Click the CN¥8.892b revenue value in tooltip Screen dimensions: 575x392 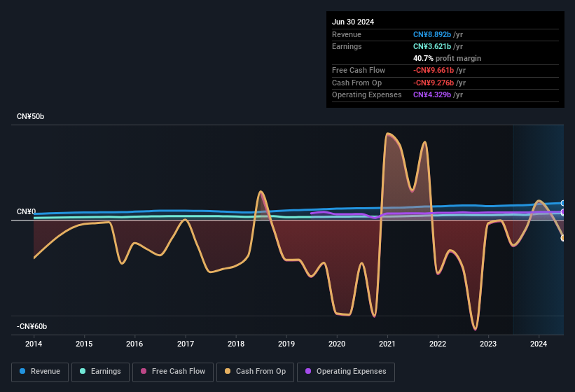(x=434, y=34)
